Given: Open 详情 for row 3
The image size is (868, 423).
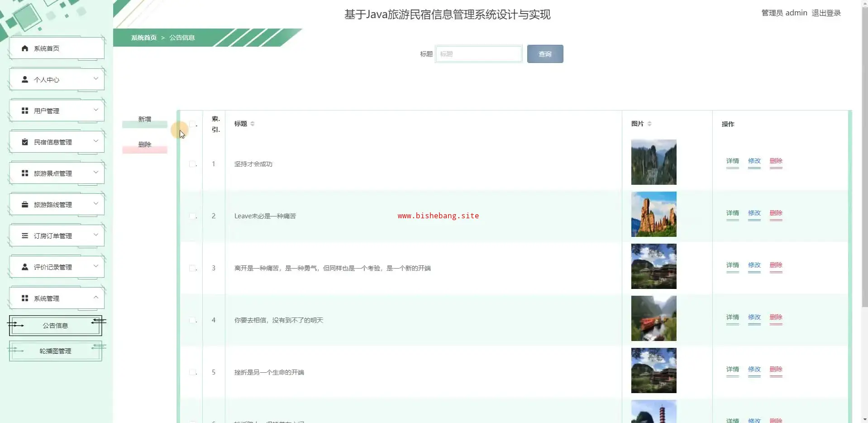Looking at the screenshot, I should click(x=733, y=265).
